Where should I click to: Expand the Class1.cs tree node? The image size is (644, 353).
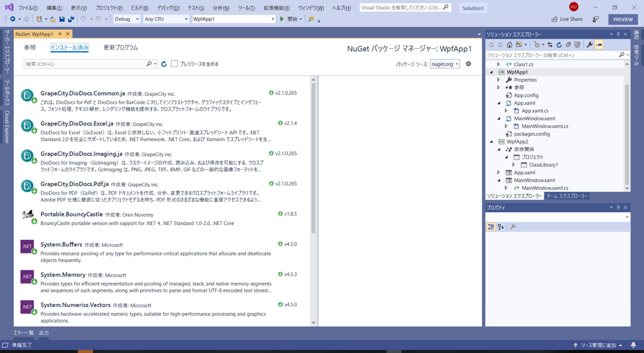tap(498, 64)
